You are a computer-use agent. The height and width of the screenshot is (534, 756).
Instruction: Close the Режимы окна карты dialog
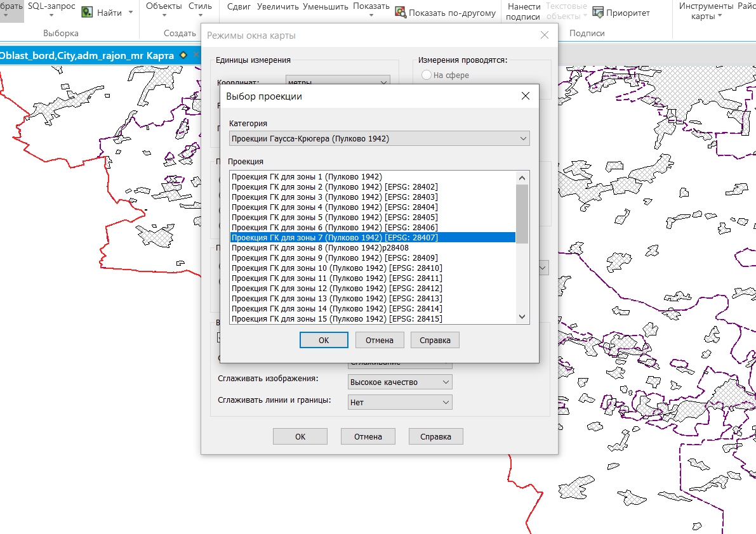pos(544,36)
